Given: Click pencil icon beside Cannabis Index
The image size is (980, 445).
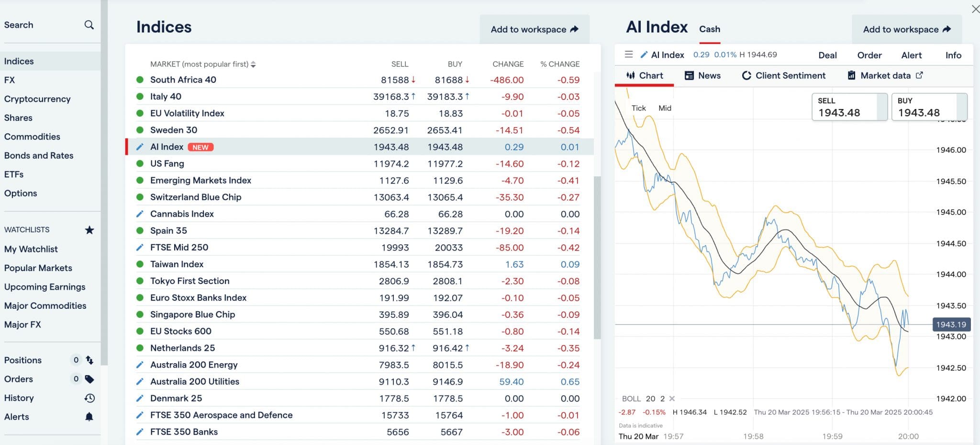Looking at the screenshot, I should coord(140,214).
